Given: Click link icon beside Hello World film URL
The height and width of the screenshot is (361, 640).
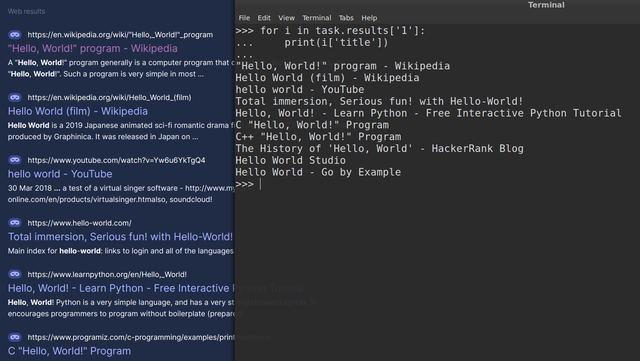Looking at the screenshot, I should tap(15, 97).
